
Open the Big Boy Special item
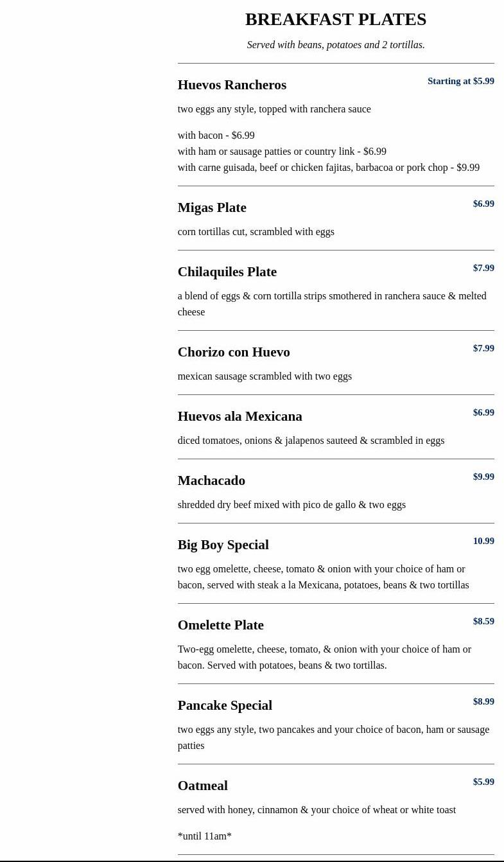(x=223, y=545)
